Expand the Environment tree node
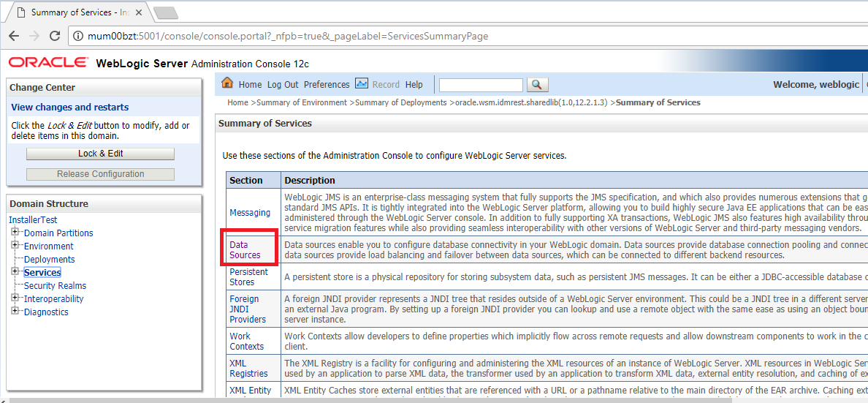 pyautogui.click(x=15, y=246)
